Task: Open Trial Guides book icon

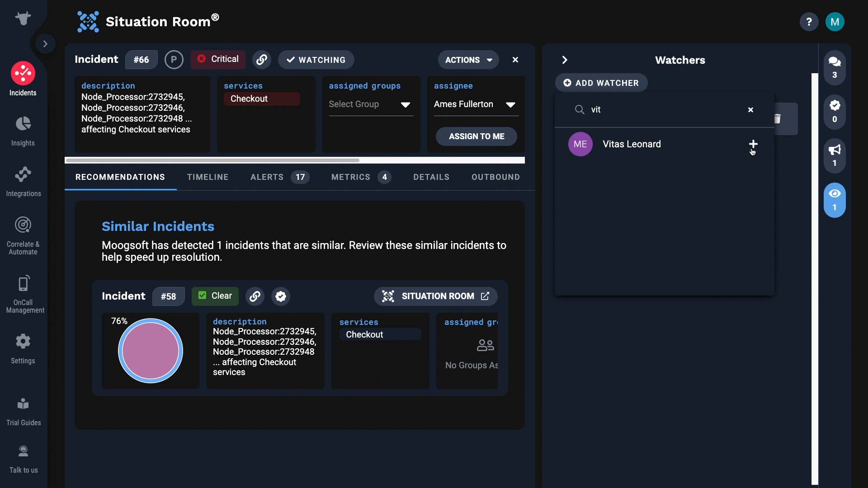Action: point(23,404)
